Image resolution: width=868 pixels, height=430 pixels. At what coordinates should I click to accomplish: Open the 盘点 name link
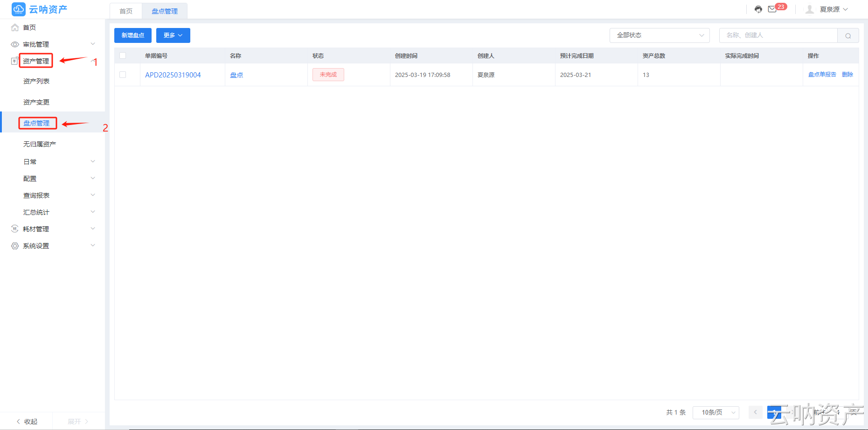click(x=236, y=75)
